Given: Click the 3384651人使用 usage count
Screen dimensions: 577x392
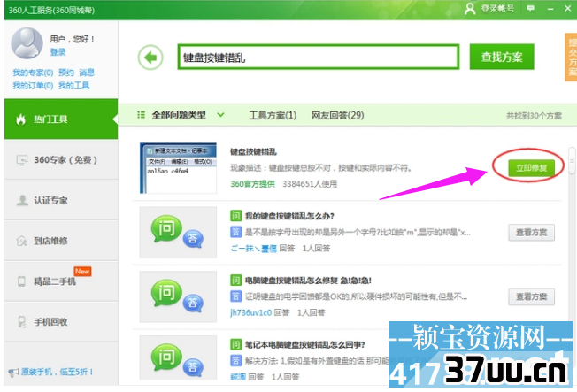Looking at the screenshot, I should (310, 184).
